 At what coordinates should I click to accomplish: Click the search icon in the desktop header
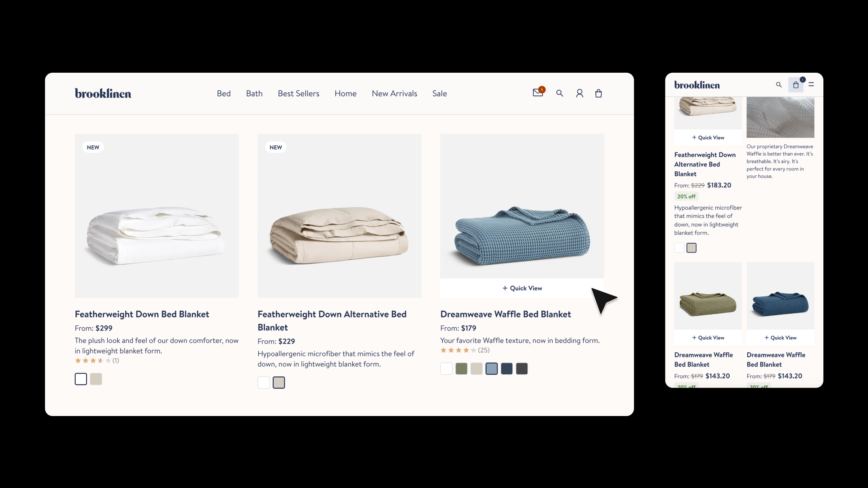pyautogui.click(x=560, y=93)
